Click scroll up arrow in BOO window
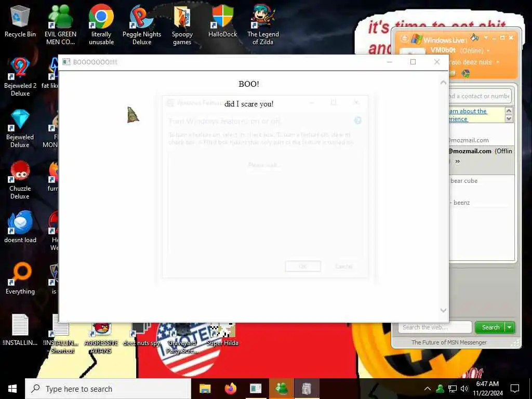Viewport: 532px width, 399px height. tap(443, 83)
